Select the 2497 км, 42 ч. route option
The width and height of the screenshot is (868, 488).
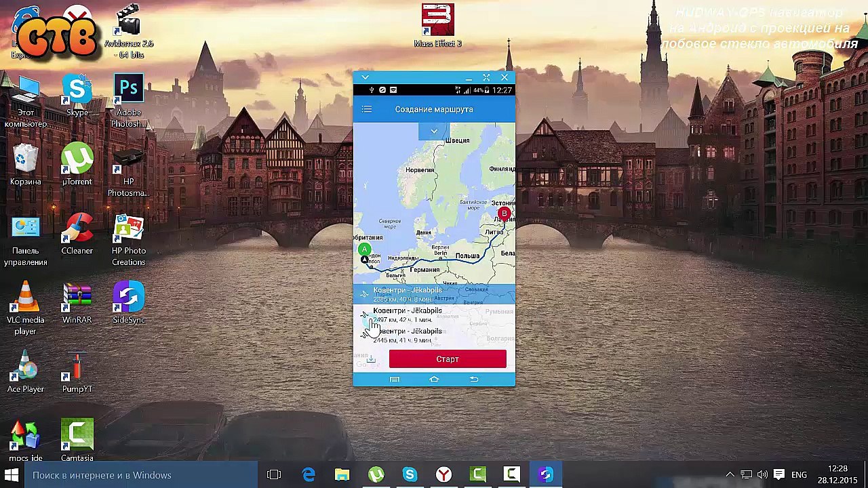pos(434,315)
